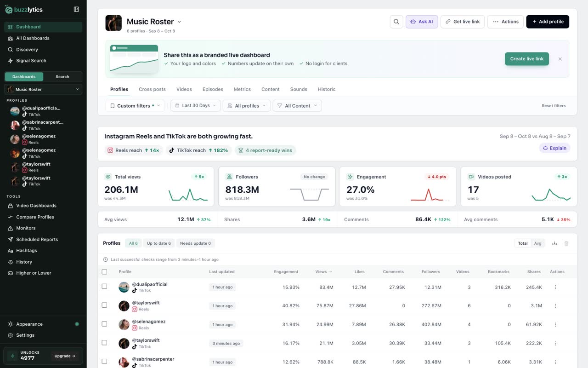Open Hashtags tool
Viewport: 588px width, 368px height.
[43, 251]
